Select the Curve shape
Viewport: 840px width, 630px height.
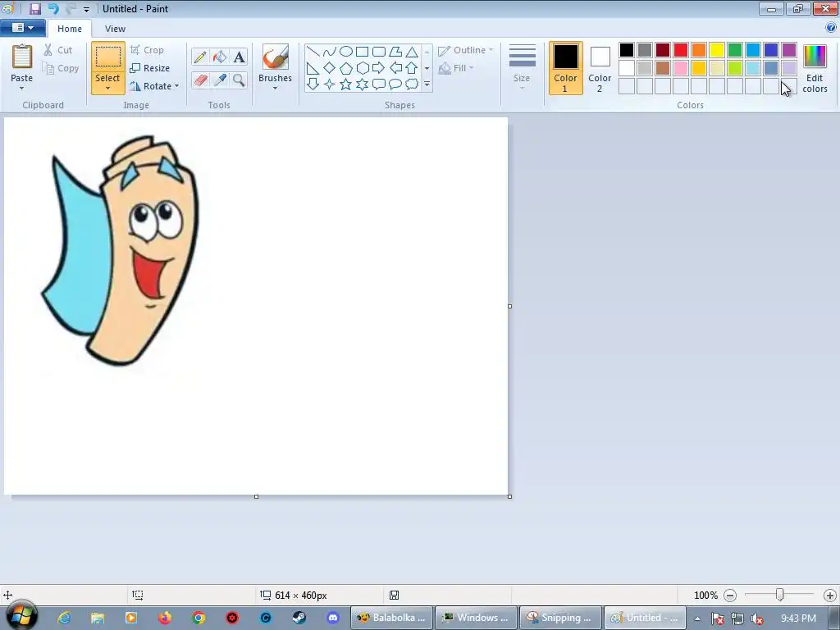(330, 52)
